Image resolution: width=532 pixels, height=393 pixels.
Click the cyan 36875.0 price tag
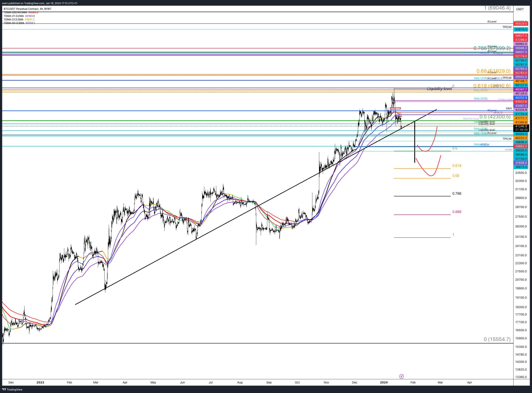click(x=521, y=167)
